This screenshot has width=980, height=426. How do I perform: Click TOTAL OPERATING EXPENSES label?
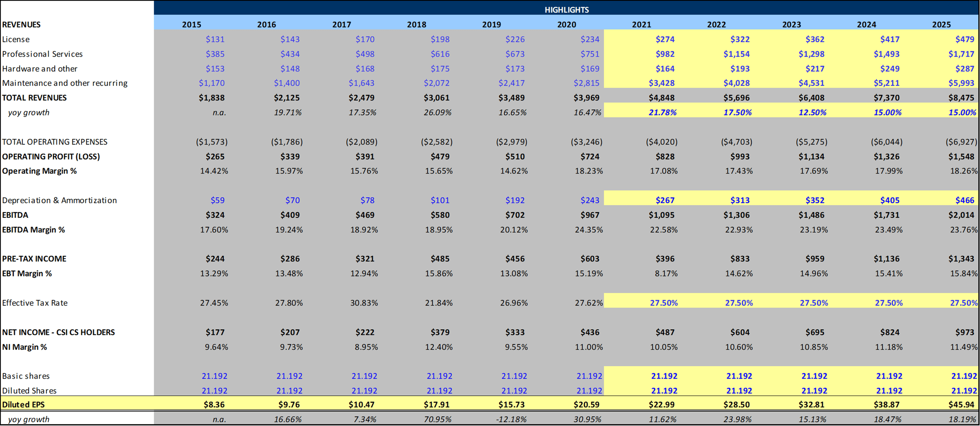click(x=55, y=142)
